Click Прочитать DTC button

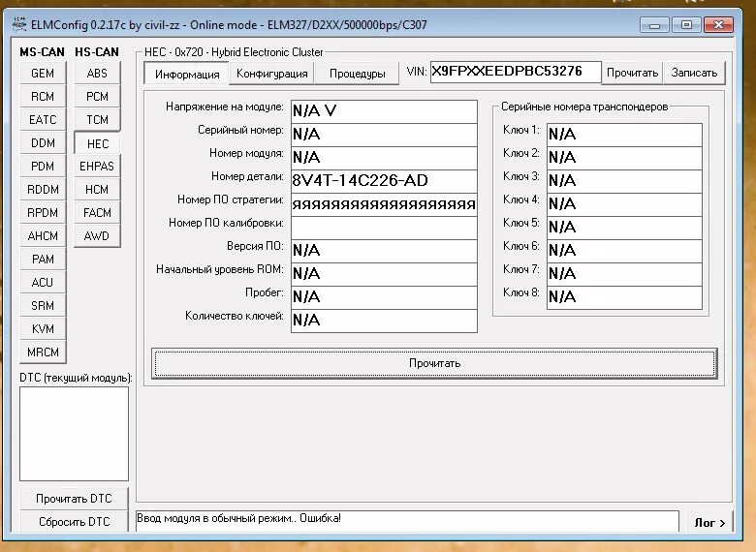click(74, 499)
